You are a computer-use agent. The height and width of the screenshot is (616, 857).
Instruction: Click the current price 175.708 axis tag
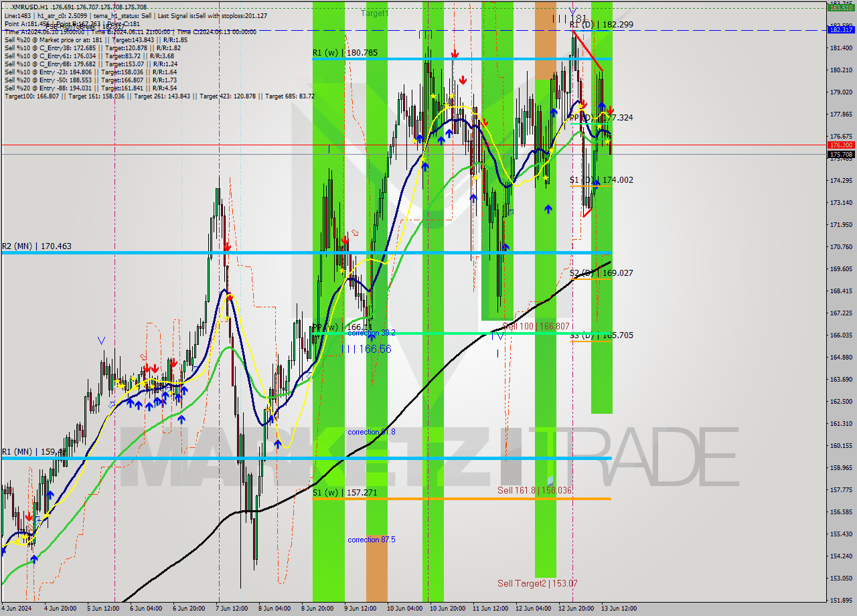[841, 154]
